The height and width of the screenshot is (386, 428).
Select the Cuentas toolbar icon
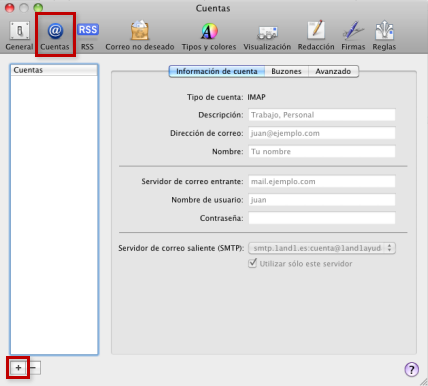[55, 36]
